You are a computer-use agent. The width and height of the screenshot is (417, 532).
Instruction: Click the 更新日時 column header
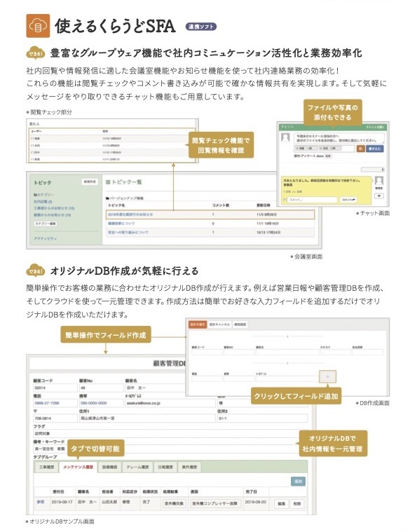264,205
